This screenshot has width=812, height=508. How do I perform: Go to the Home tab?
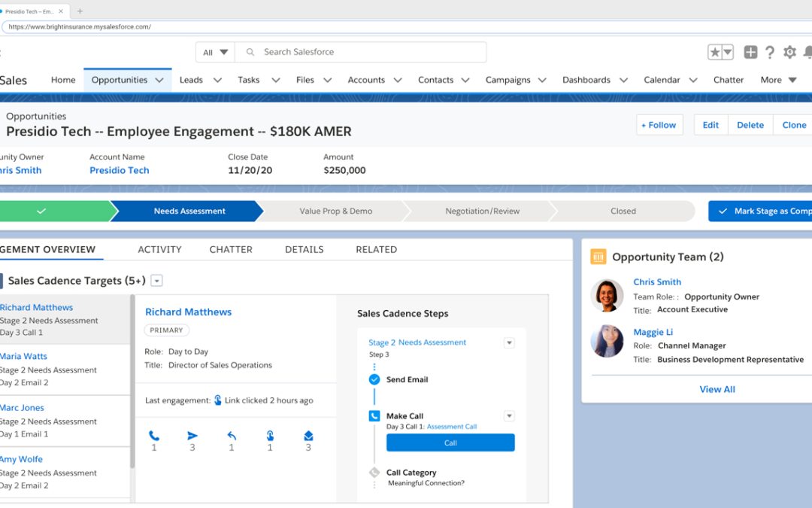[x=63, y=80]
